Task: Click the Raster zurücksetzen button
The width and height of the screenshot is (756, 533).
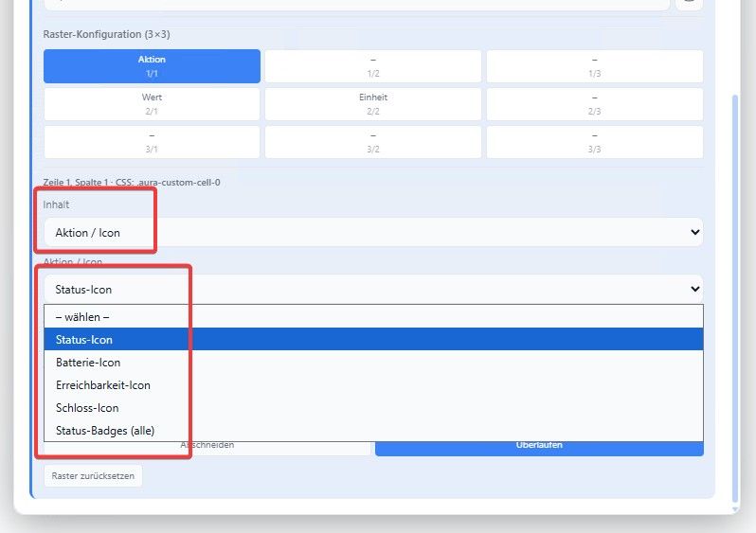Action: 93,475
